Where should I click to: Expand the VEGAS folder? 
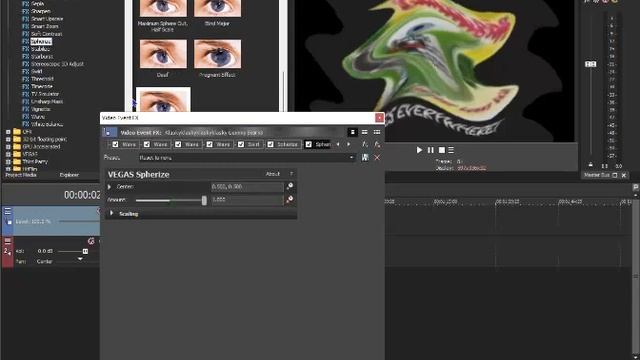coord(8,154)
